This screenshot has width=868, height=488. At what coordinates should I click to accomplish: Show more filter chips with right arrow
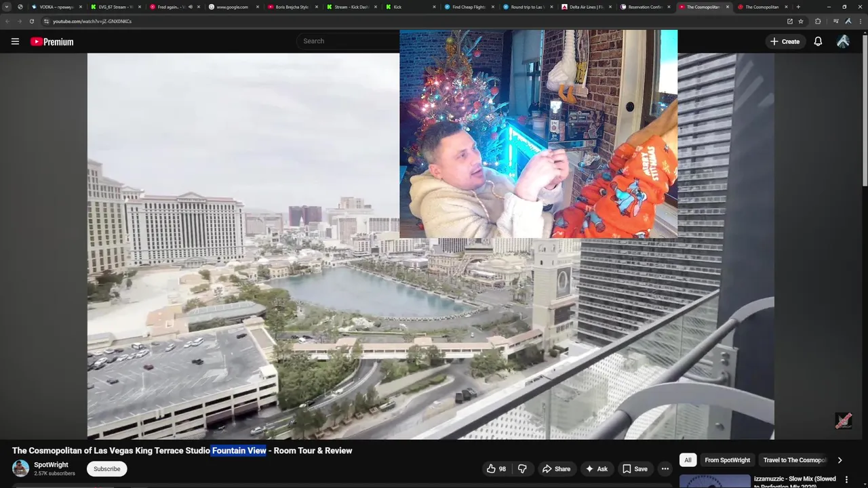tap(840, 460)
